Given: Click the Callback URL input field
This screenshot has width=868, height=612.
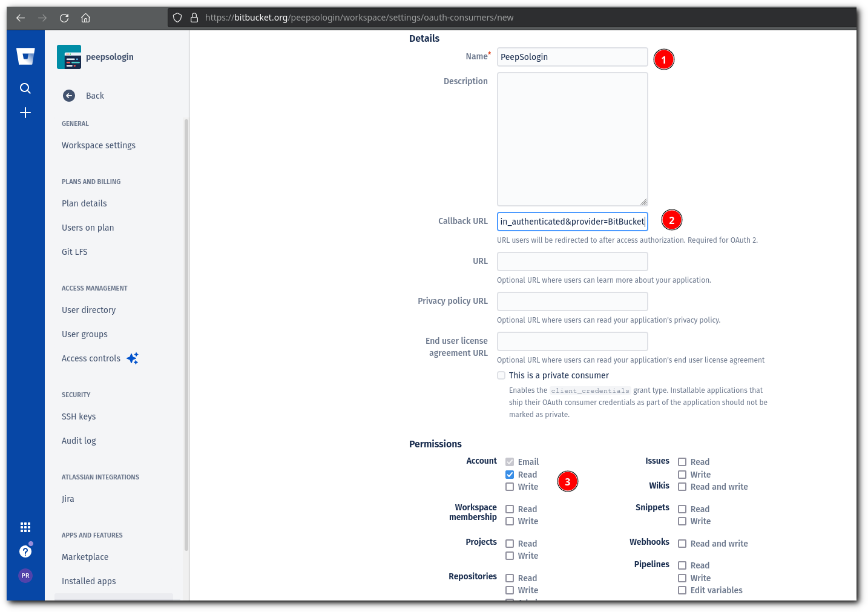Looking at the screenshot, I should (573, 222).
